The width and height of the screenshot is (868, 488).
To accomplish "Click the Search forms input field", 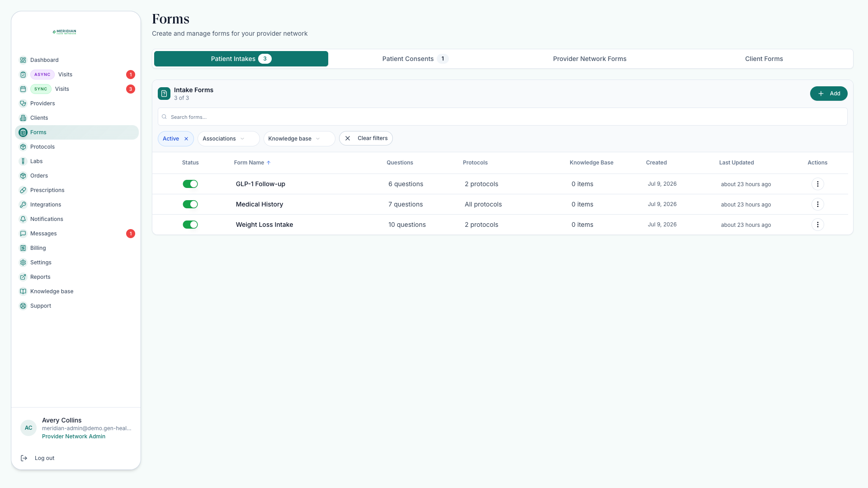I will [502, 117].
